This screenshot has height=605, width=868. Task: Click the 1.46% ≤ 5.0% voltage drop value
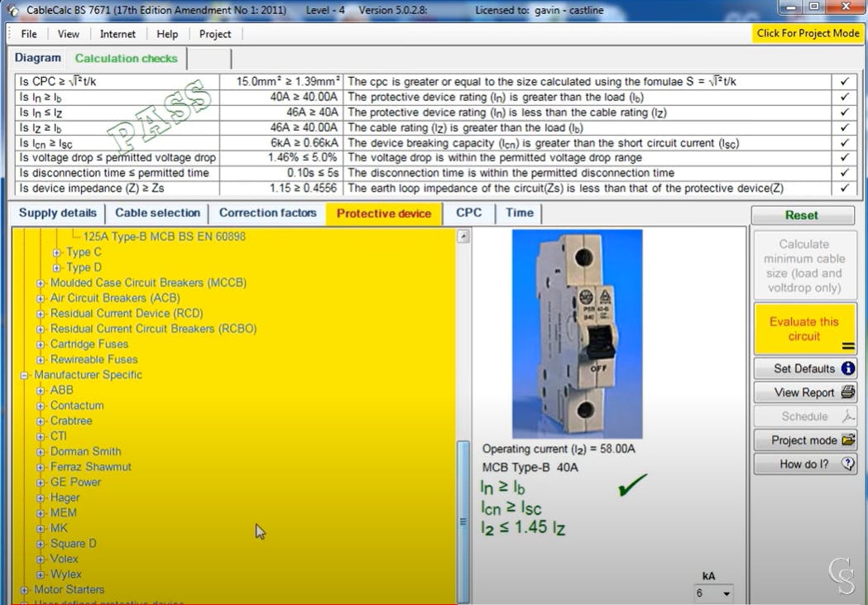302,158
